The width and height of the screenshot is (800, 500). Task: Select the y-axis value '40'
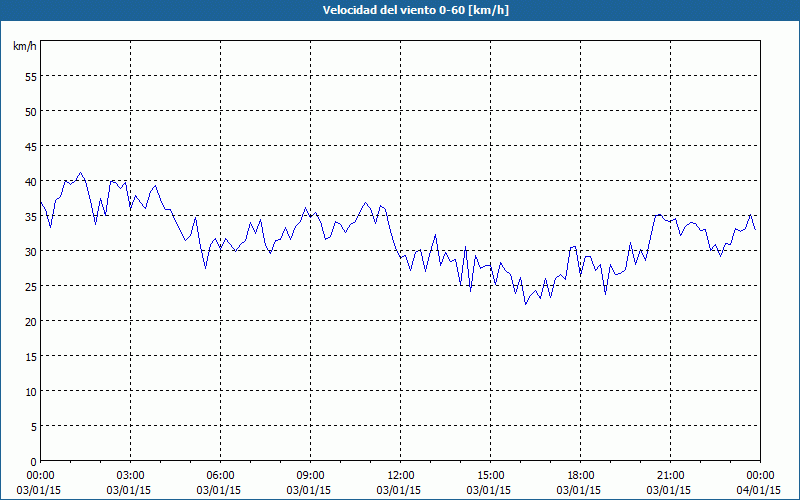click(31, 183)
